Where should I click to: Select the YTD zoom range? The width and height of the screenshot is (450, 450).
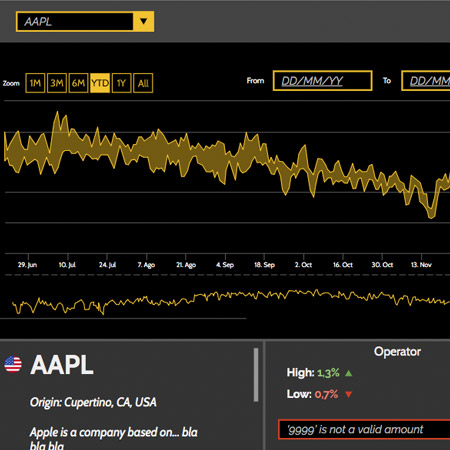(x=100, y=83)
